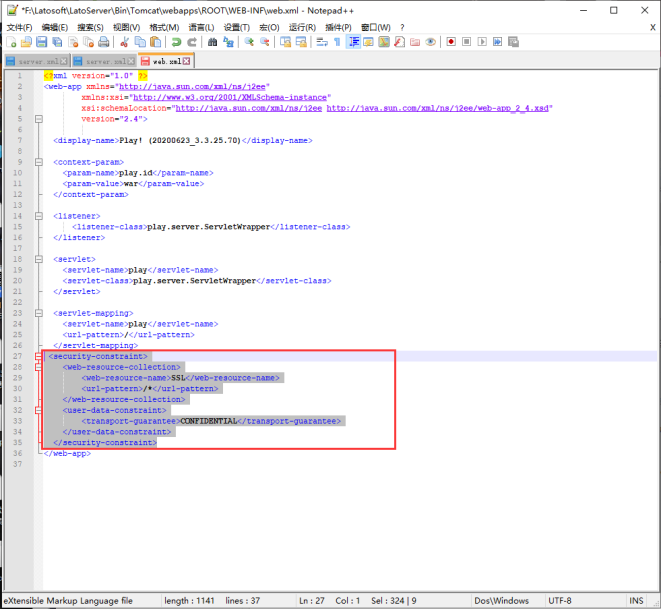
Task: Open the 插件(P) menu
Action: click(338, 27)
